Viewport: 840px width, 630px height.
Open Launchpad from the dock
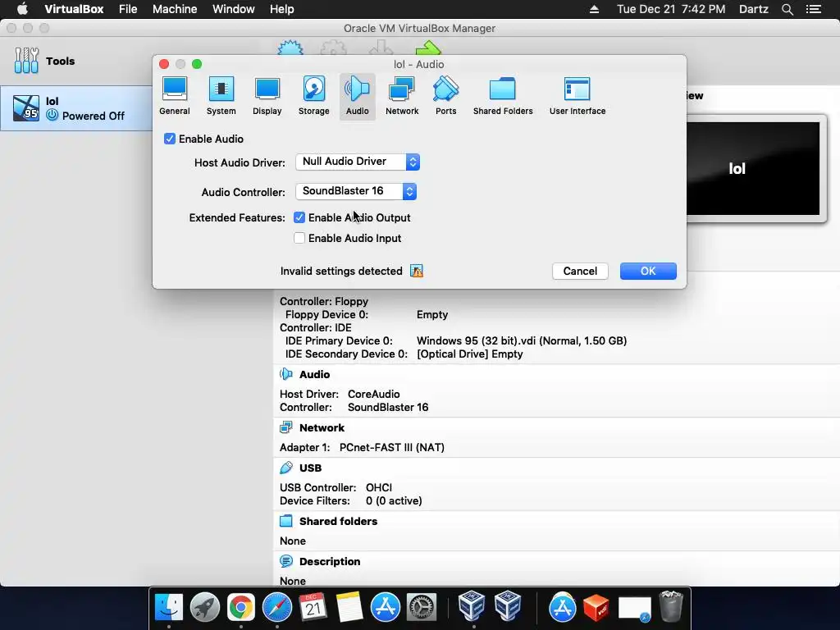click(x=204, y=607)
